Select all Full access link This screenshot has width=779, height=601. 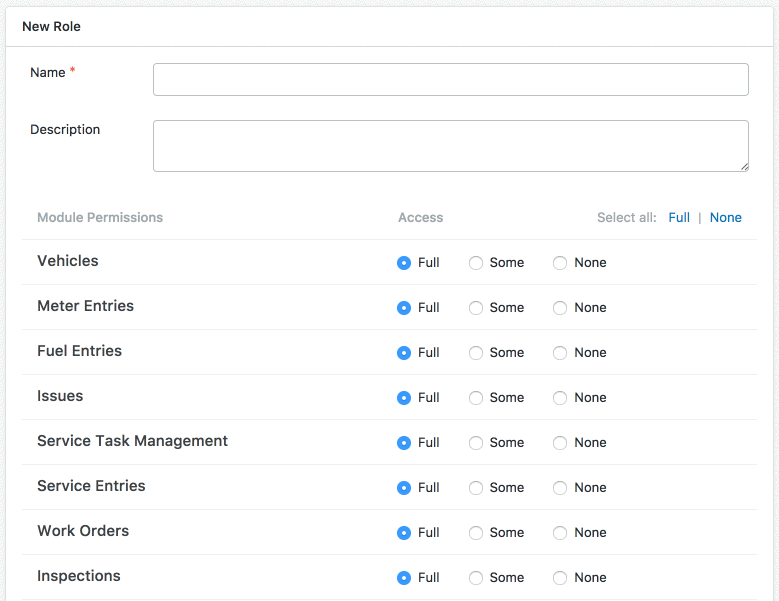click(x=679, y=218)
